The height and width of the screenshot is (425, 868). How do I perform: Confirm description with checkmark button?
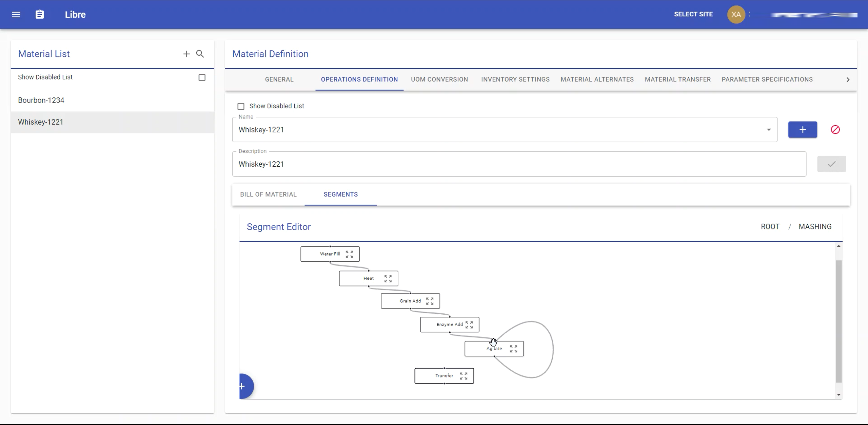[x=831, y=164]
